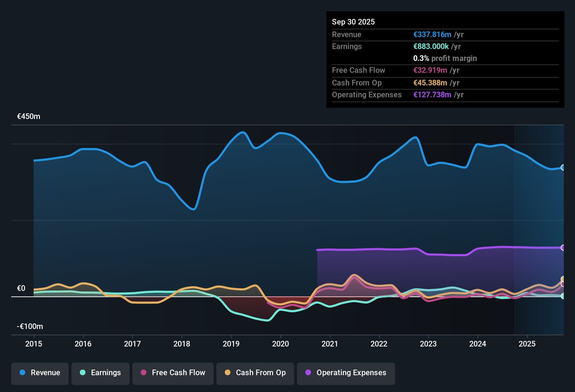Click the orange Cash From Op dot icon
Image resolution: width=575 pixels, height=392 pixels.
click(x=228, y=373)
